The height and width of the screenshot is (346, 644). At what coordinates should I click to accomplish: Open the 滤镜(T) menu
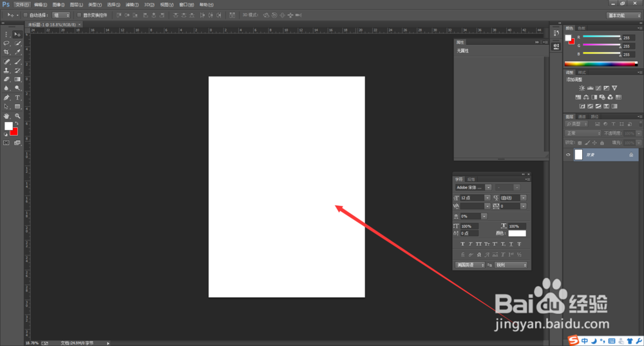tap(132, 5)
